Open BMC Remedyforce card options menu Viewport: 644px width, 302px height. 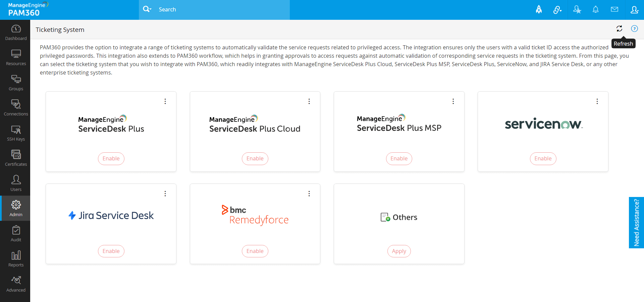click(x=309, y=194)
